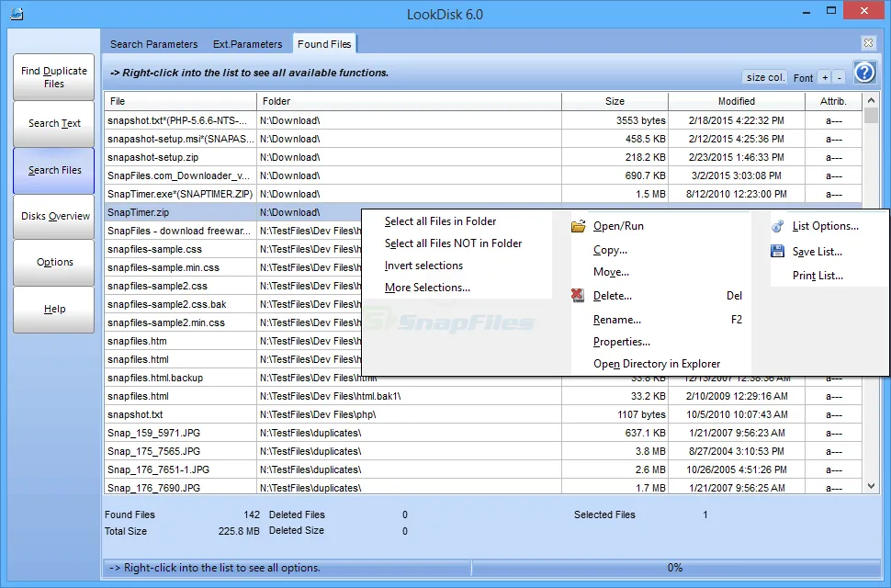The height and width of the screenshot is (588, 891).
Task: Choose Open/Run from context menu
Action: point(618,226)
